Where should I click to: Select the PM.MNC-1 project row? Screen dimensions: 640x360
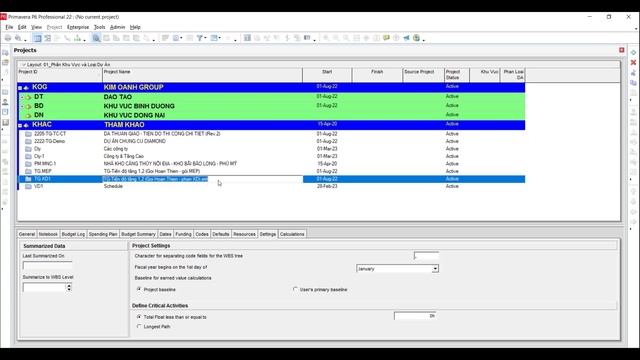272,164
